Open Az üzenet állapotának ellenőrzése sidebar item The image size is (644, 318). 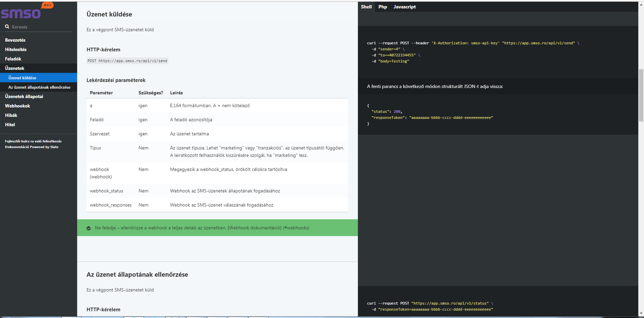(39, 87)
